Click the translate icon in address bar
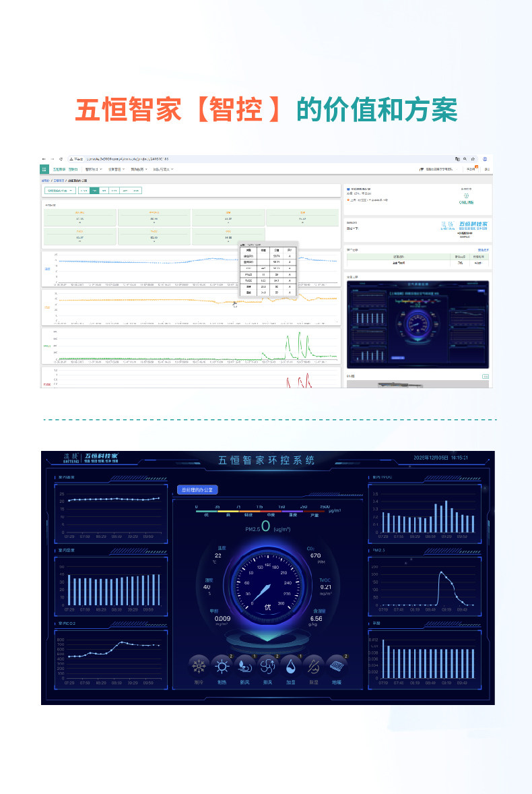The height and width of the screenshot is (794, 532). [457, 159]
